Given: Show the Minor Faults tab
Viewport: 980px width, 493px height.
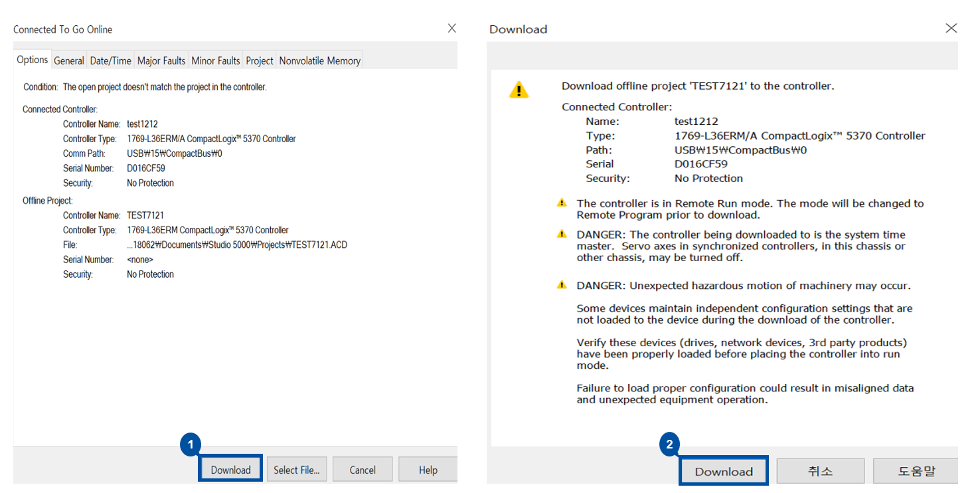Looking at the screenshot, I should (x=216, y=60).
